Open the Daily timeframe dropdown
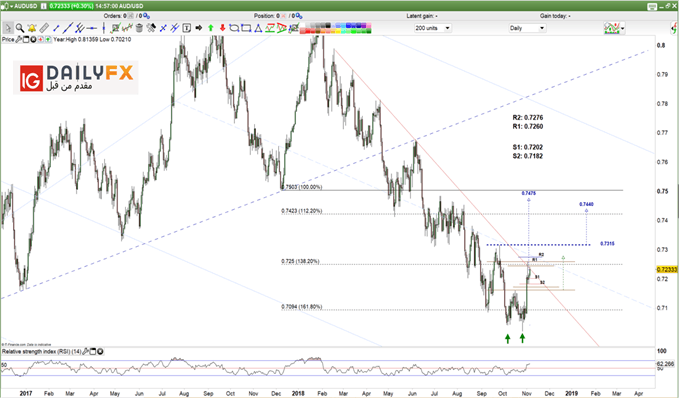Screen dimensions: 679x398 [x=527, y=28]
